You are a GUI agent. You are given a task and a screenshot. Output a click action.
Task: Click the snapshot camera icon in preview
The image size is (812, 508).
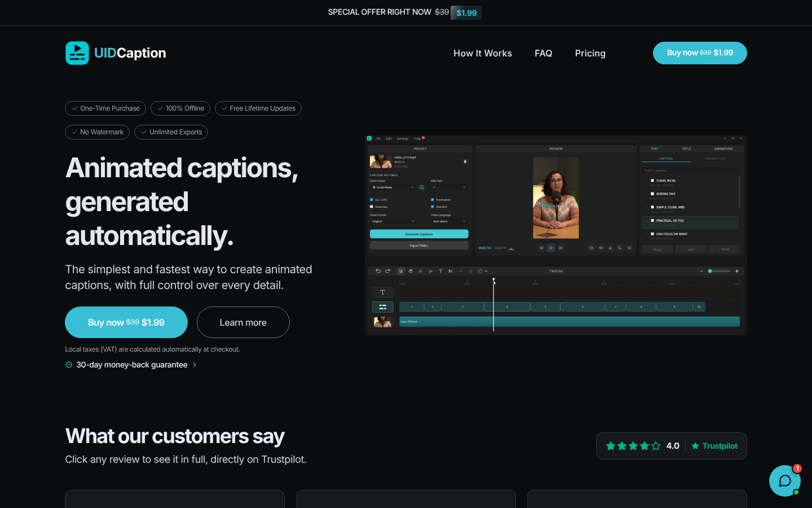pos(592,248)
